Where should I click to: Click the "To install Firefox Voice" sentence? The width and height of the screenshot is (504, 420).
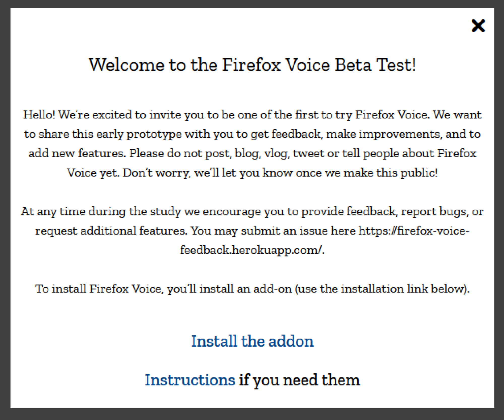[252, 289]
